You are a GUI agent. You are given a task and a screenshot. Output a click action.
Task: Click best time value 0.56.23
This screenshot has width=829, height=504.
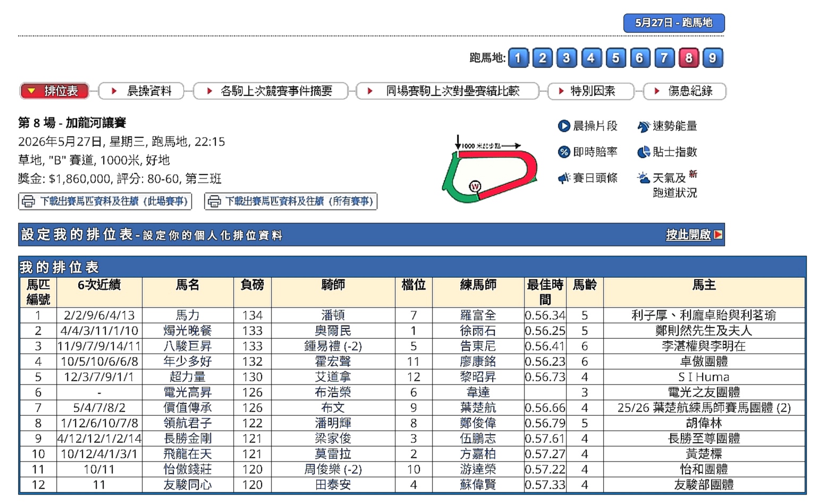545,362
